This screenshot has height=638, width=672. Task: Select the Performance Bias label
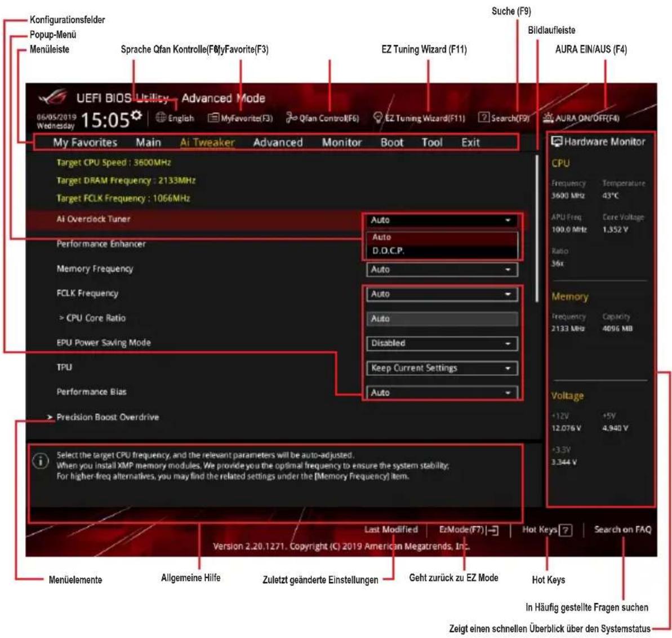pos(91,392)
